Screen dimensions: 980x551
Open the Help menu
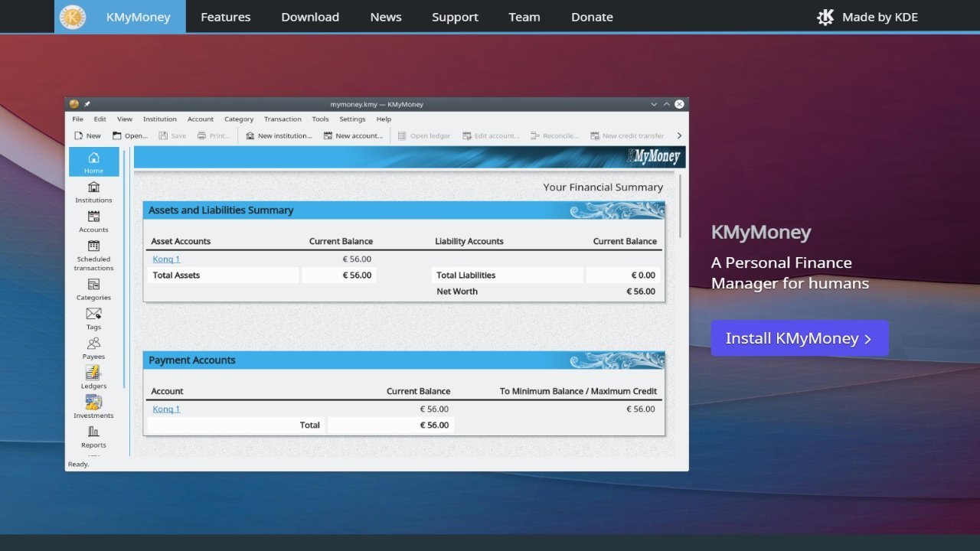tap(384, 119)
